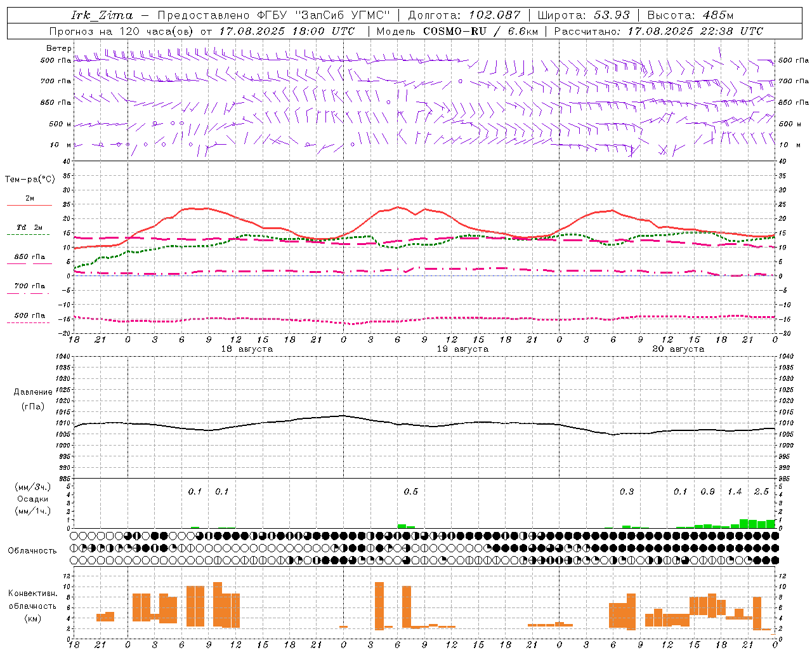The height and width of the screenshot is (650, 812).
Task: Click the 2.5 precipitation amount value
Action: coord(761,492)
